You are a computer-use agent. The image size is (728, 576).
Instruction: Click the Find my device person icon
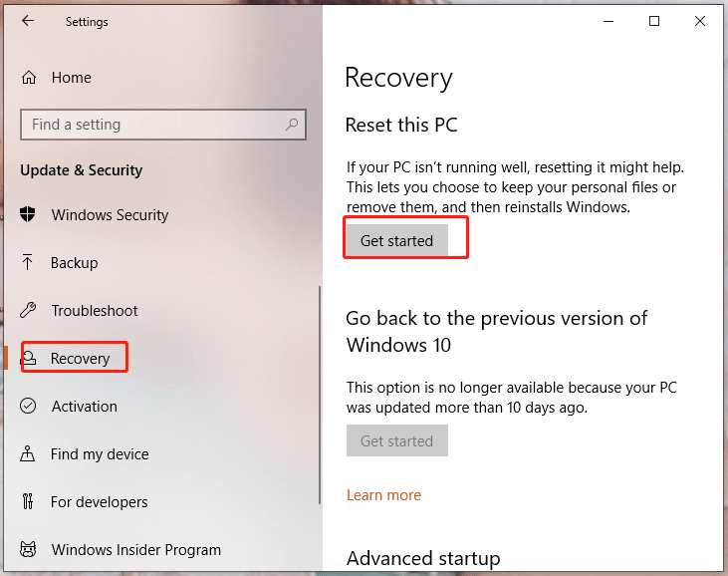[x=28, y=453]
